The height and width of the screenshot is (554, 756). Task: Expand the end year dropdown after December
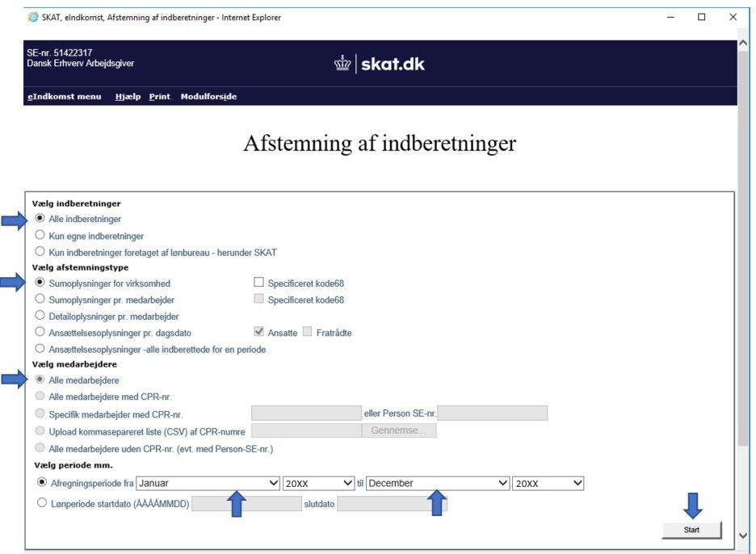click(548, 483)
